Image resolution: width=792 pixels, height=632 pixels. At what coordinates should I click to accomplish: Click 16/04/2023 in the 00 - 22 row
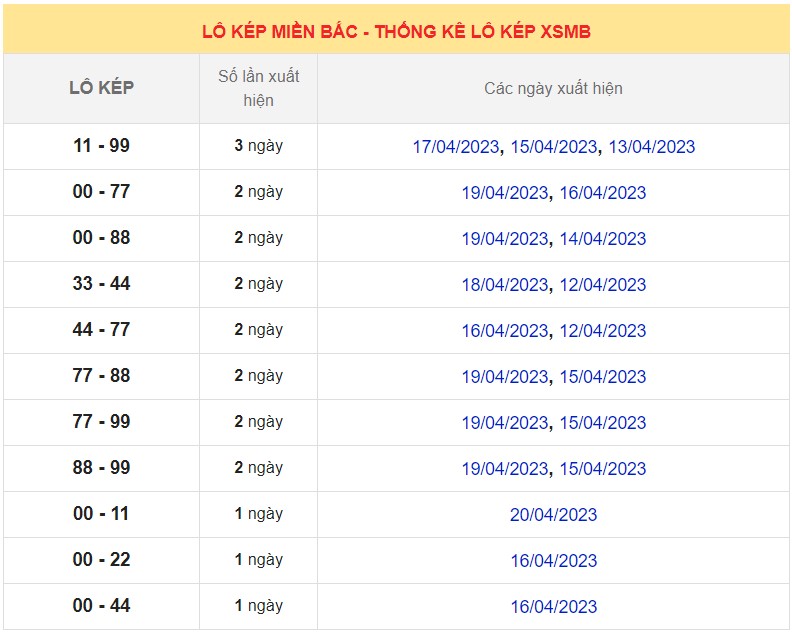click(553, 561)
